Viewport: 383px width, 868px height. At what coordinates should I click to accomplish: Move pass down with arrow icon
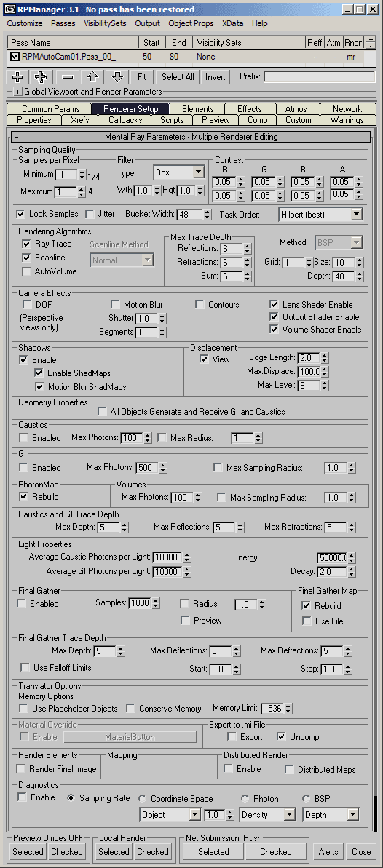117,77
